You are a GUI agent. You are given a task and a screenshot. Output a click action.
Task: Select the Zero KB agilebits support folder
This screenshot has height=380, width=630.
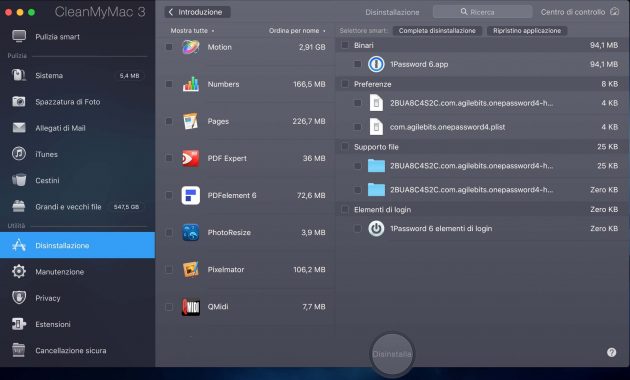point(483,190)
